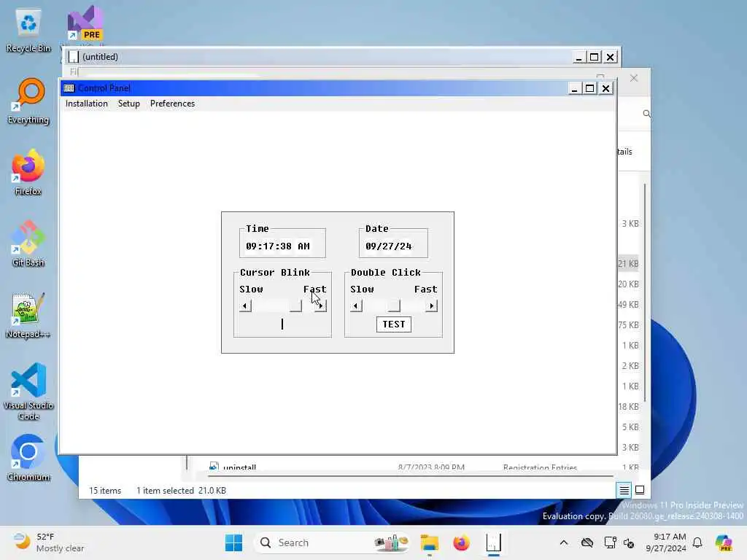Click the display/network tray icon
Image resolution: width=747 pixels, height=560 pixels.
pos(610,542)
